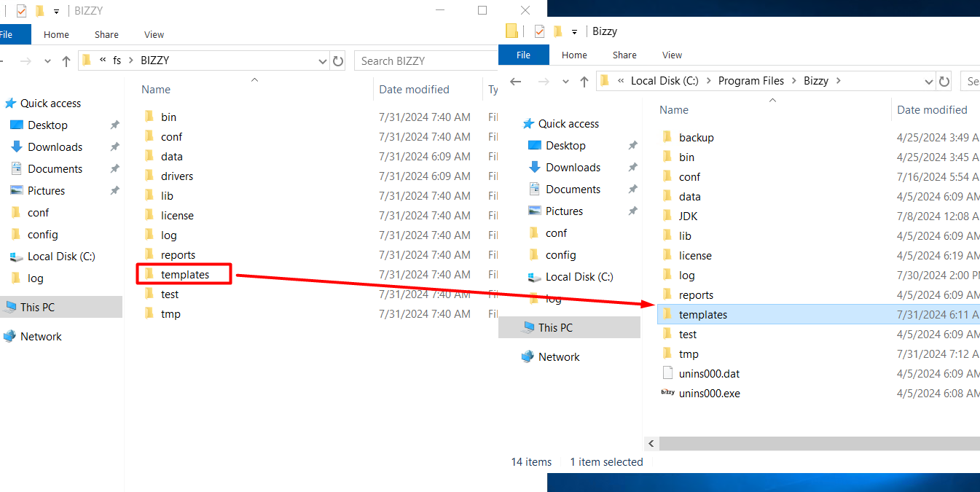980x492 pixels.
Task: Refresh the Program Files Bizzy address bar
Action: [x=944, y=82]
